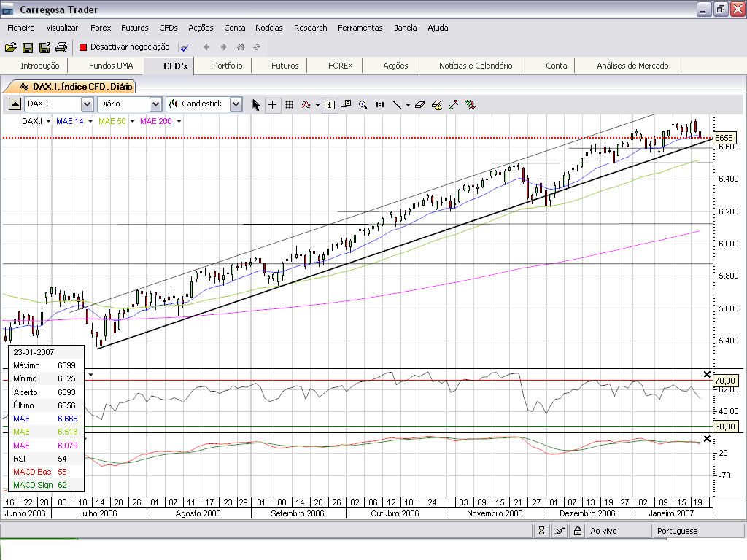Viewport: 747px width, 560px height.
Task: Open the Visualizar menu
Action: coord(62,28)
